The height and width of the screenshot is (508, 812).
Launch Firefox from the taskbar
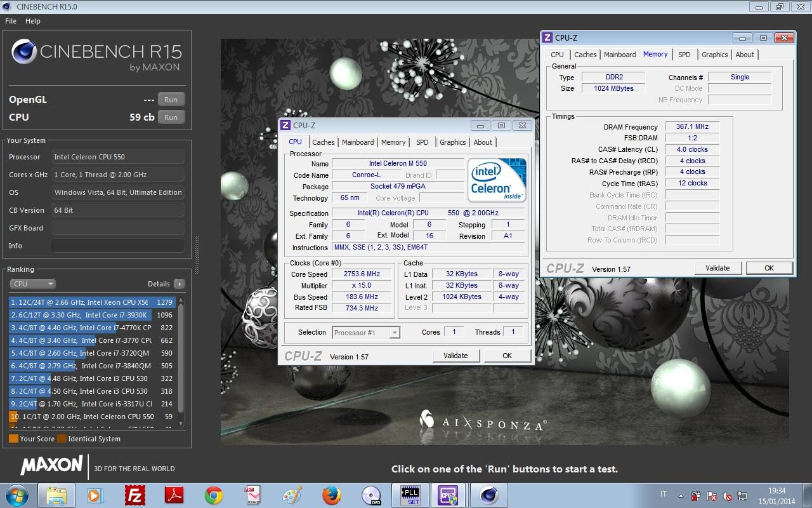tap(331, 495)
